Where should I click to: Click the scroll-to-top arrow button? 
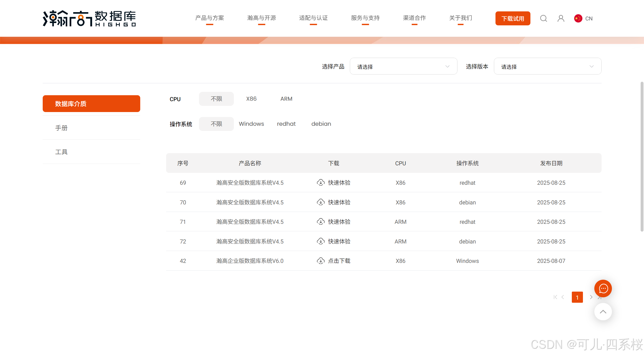tap(603, 312)
